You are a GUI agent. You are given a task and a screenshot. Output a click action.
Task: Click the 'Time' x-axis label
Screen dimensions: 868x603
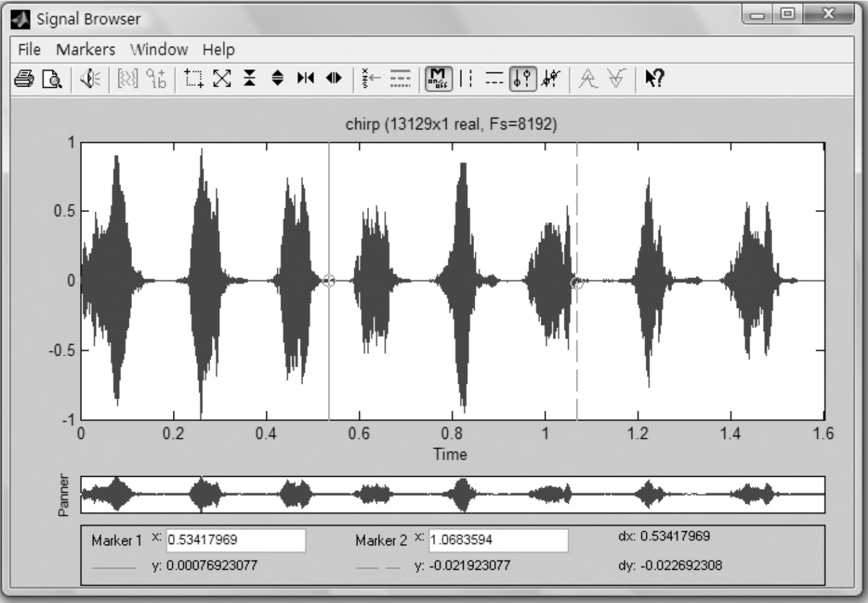(450, 454)
